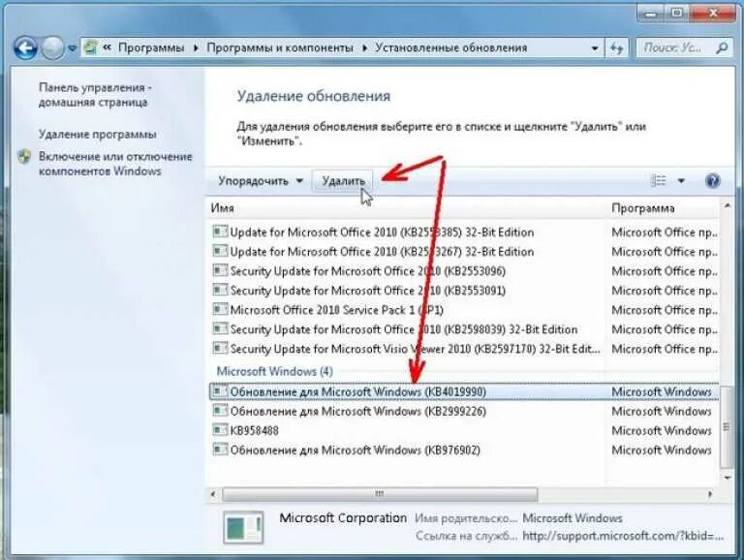
Task: Click the details pane update thumbnail
Action: click(243, 527)
